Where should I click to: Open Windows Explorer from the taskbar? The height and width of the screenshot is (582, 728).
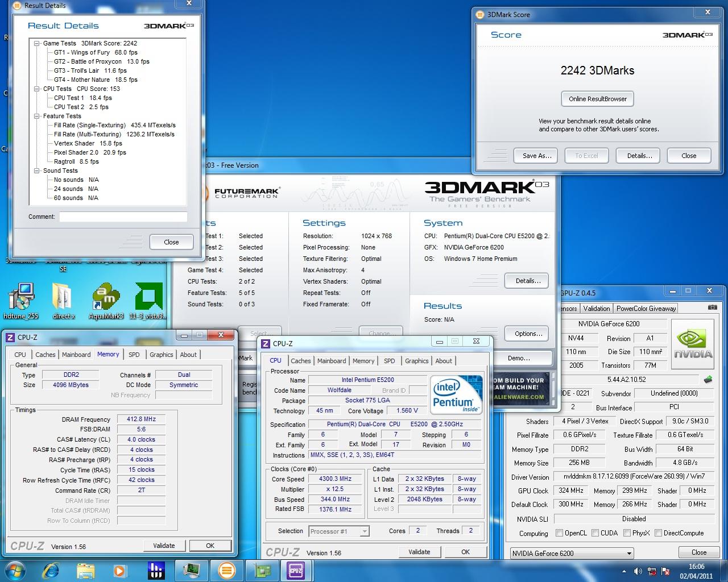pyautogui.click(x=85, y=570)
